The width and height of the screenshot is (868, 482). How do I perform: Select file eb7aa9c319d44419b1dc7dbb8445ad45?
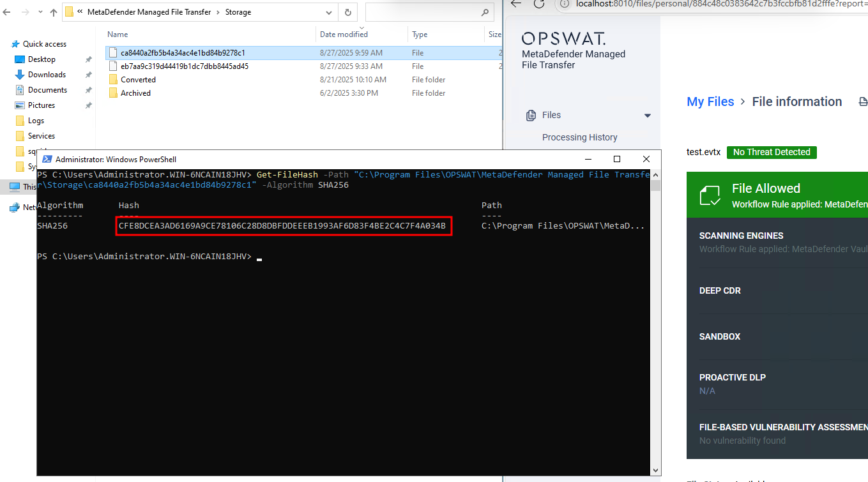point(185,66)
